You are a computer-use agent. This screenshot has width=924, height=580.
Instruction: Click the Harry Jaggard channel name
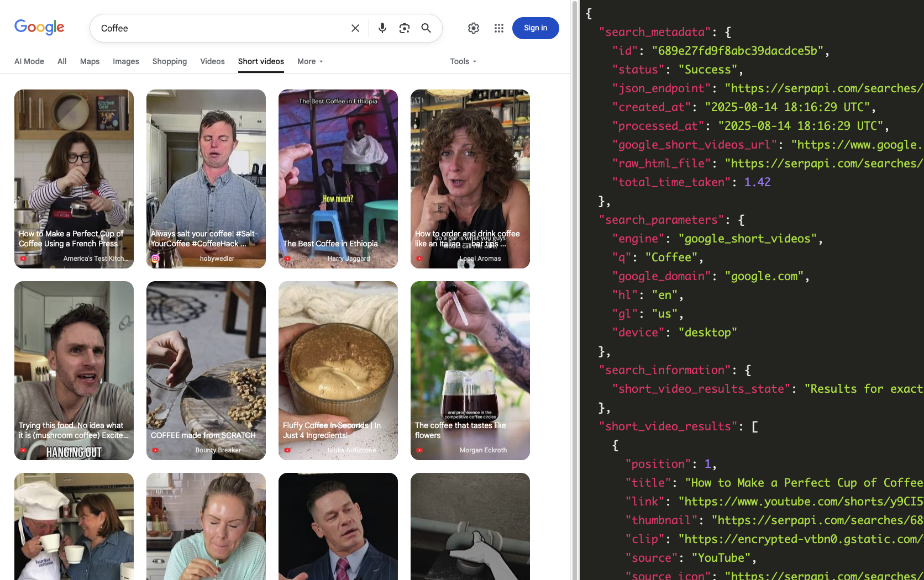(x=349, y=259)
